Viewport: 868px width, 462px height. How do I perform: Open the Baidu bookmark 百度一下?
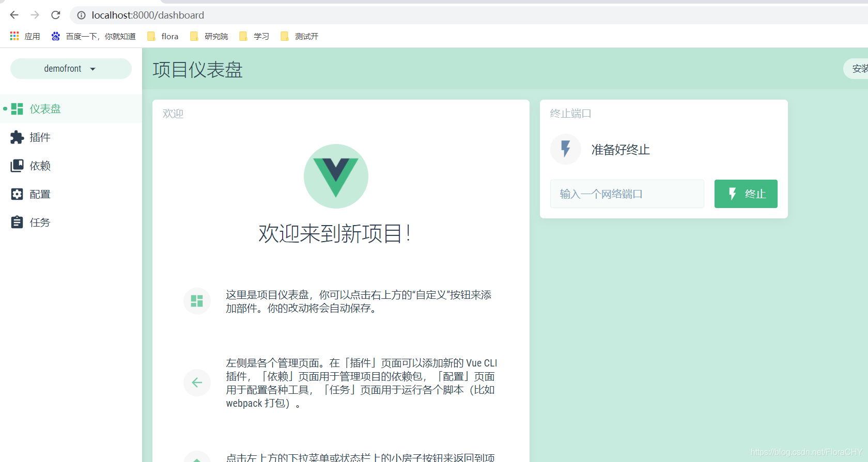(x=94, y=36)
